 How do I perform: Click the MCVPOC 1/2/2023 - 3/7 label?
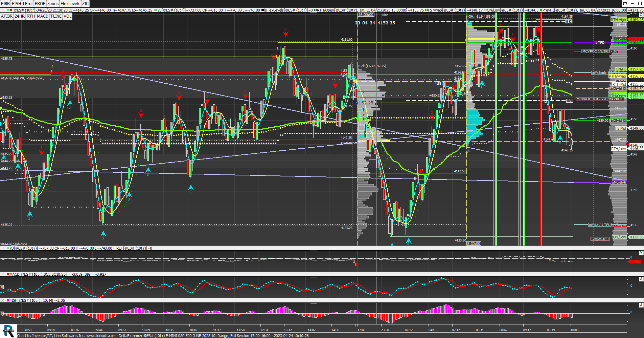600,51
